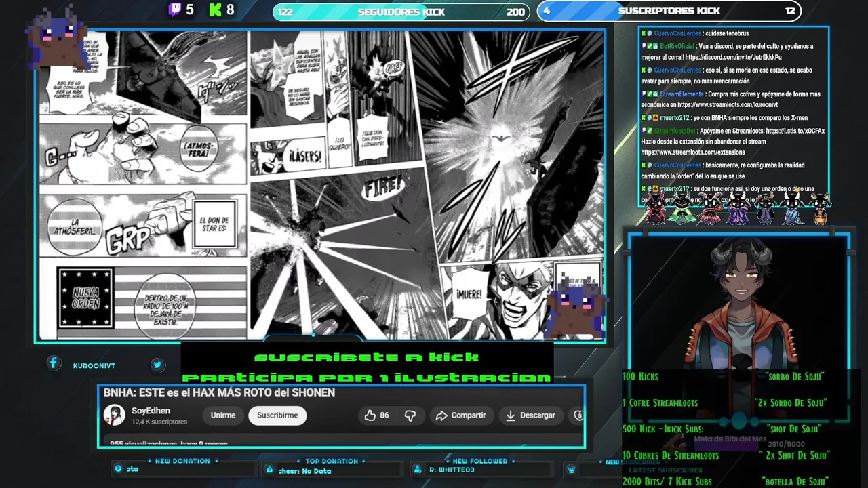
Task: Click the Suscriptores Kick progress bar
Action: pos(669,11)
